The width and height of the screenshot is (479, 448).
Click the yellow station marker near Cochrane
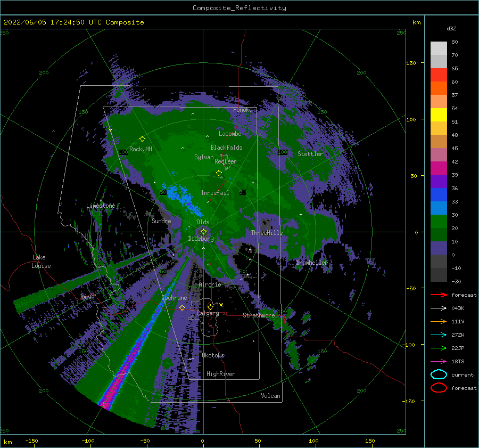182,307
